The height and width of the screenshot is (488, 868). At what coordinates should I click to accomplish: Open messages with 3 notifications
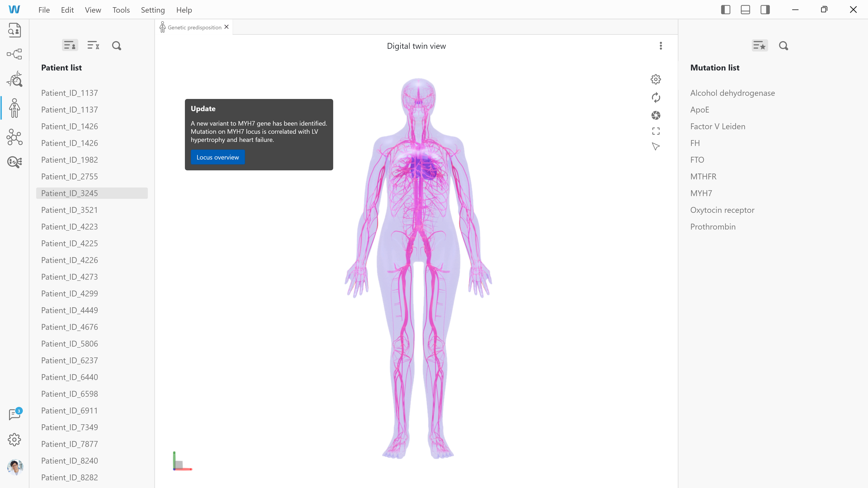pyautogui.click(x=14, y=414)
